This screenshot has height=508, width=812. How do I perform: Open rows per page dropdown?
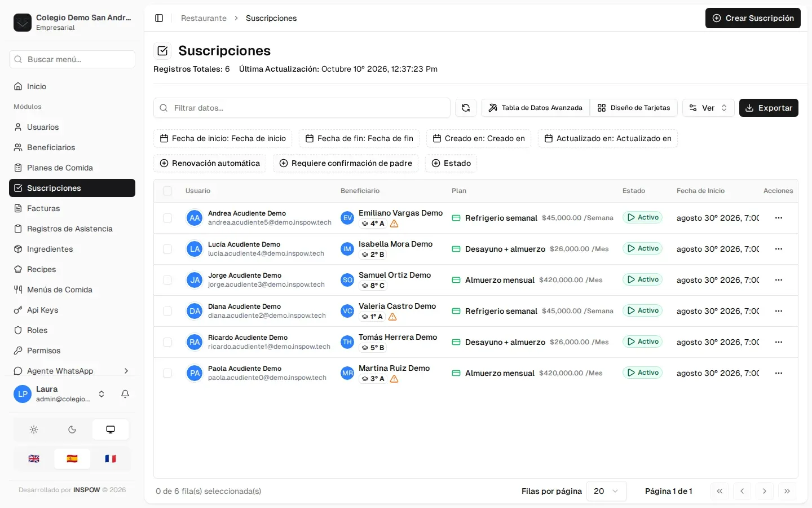pyautogui.click(x=607, y=491)
